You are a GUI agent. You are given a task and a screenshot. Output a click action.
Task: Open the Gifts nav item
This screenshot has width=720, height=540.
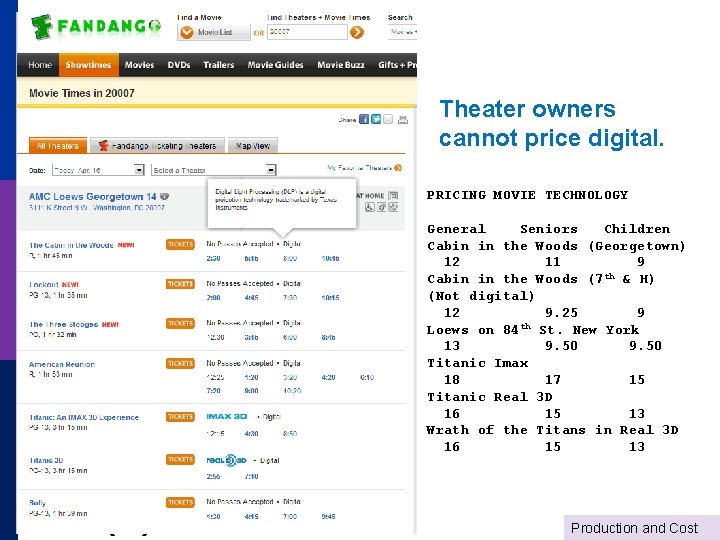click(x=397, y=65)
